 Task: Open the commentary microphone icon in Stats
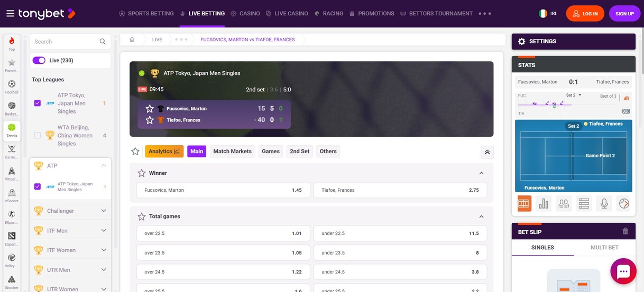pos(604,203)
